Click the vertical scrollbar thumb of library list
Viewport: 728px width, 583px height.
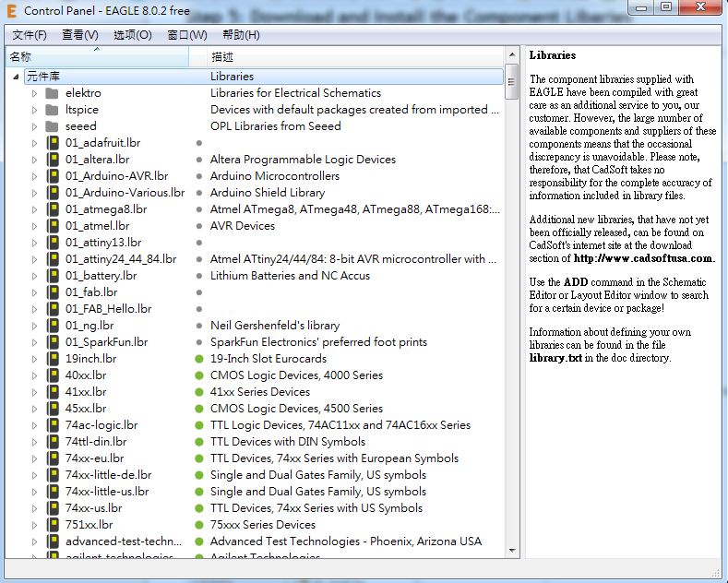point(512,82)
